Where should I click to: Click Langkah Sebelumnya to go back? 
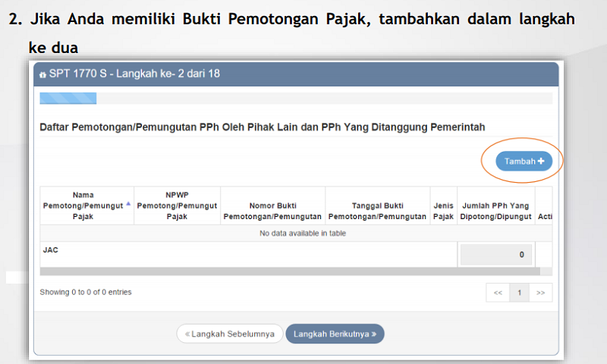(229, 334)
